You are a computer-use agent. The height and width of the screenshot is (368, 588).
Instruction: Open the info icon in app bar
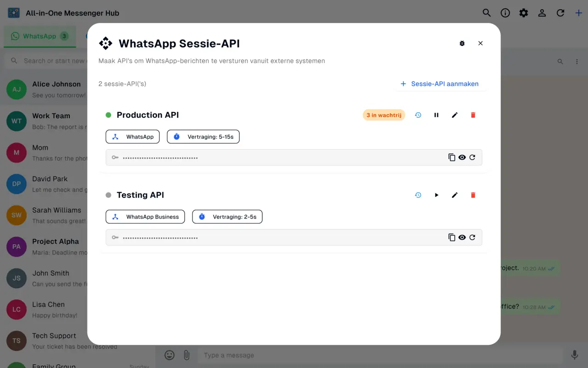click(x=505, y=13)
